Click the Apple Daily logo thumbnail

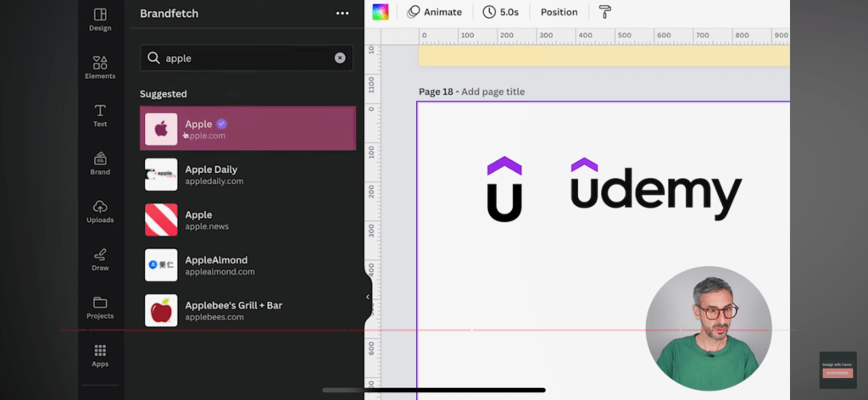(161, 175)
